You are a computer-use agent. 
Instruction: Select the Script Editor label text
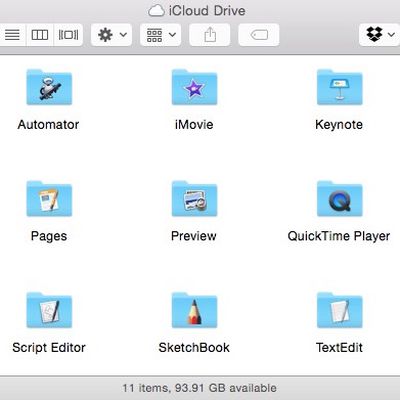tap(49, 348)
